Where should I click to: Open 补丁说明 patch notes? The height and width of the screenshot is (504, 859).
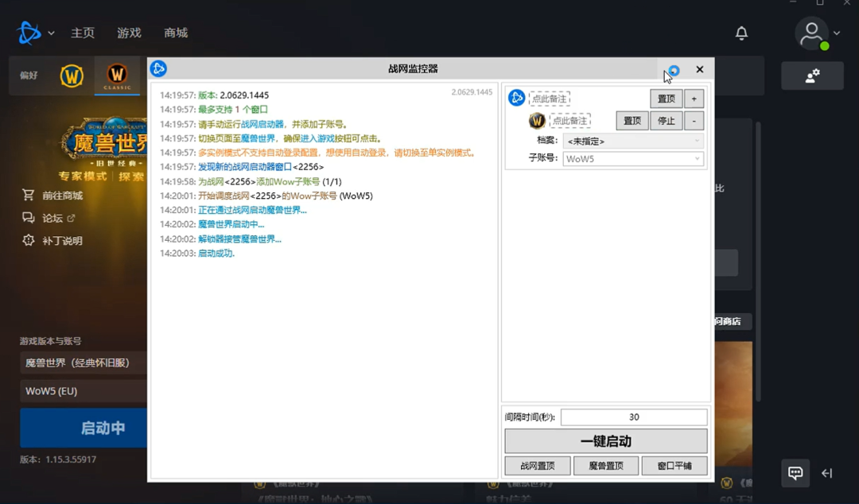point(63,241)
